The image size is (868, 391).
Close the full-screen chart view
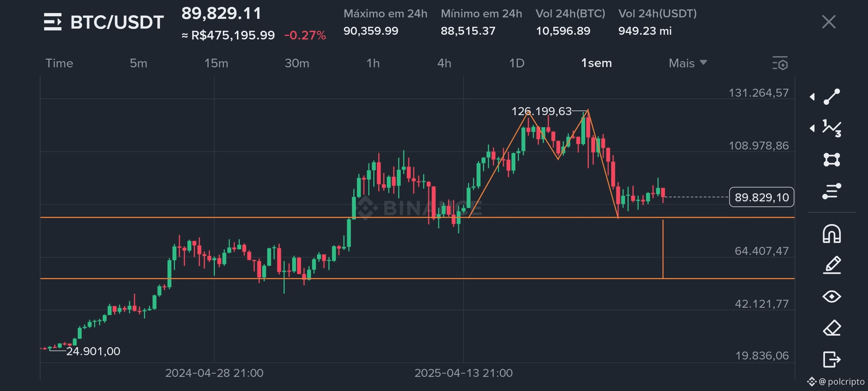coord(829,22)
